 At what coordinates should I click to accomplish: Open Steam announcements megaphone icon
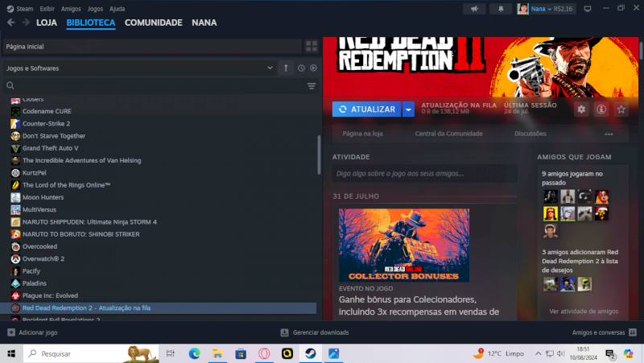[474, 8]
